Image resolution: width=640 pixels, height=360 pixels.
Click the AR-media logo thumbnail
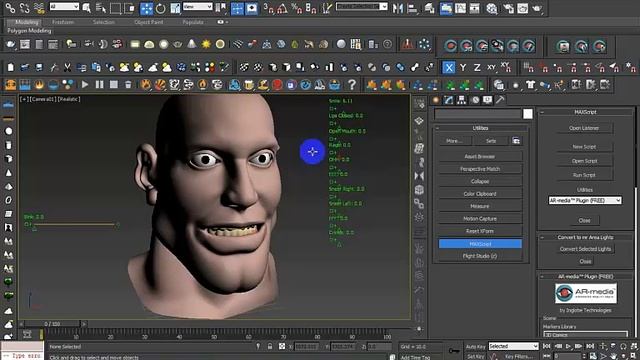coord(586,293)
